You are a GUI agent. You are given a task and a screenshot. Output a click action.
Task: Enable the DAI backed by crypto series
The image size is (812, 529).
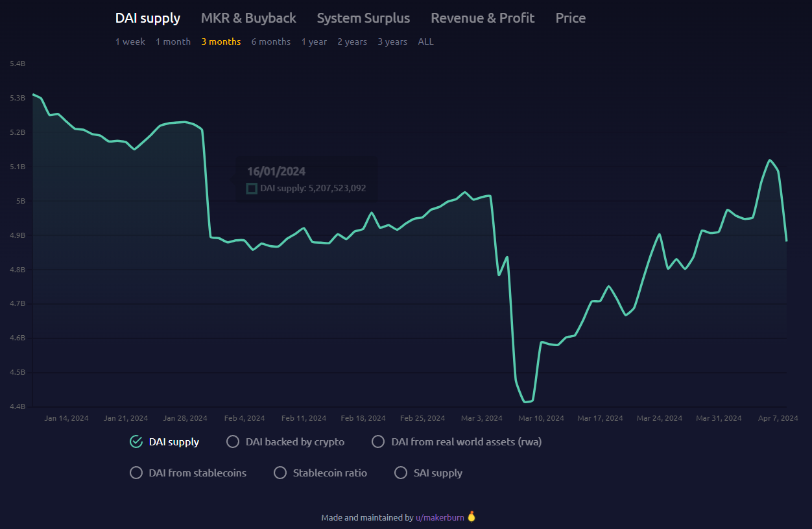[233, 441]
